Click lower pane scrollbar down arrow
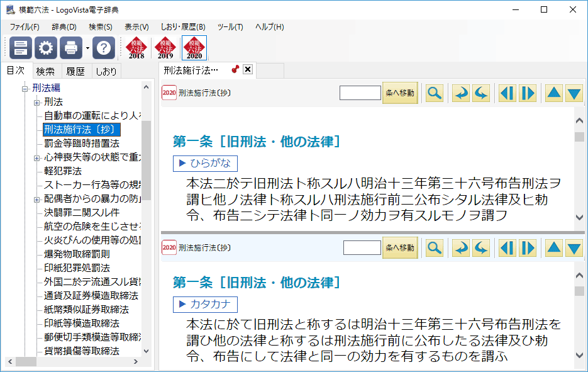 click(579, 355)
